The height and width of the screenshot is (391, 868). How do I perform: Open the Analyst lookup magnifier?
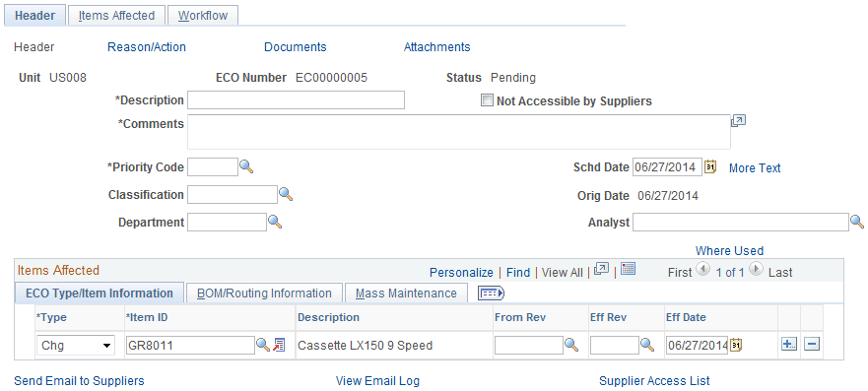(x=857, y=222)
